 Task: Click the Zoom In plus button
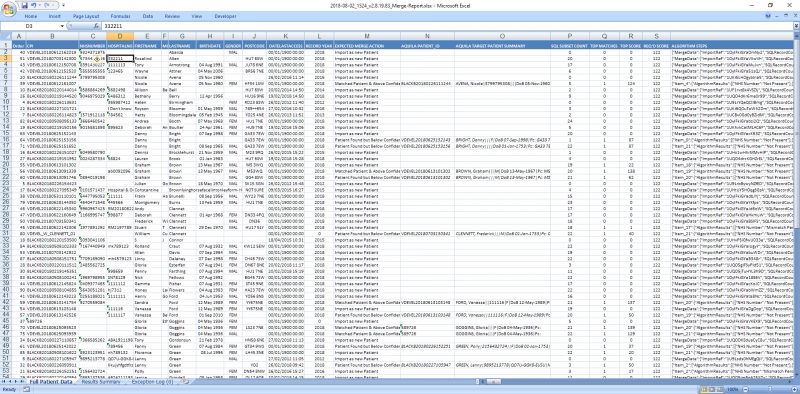[794, 389]
